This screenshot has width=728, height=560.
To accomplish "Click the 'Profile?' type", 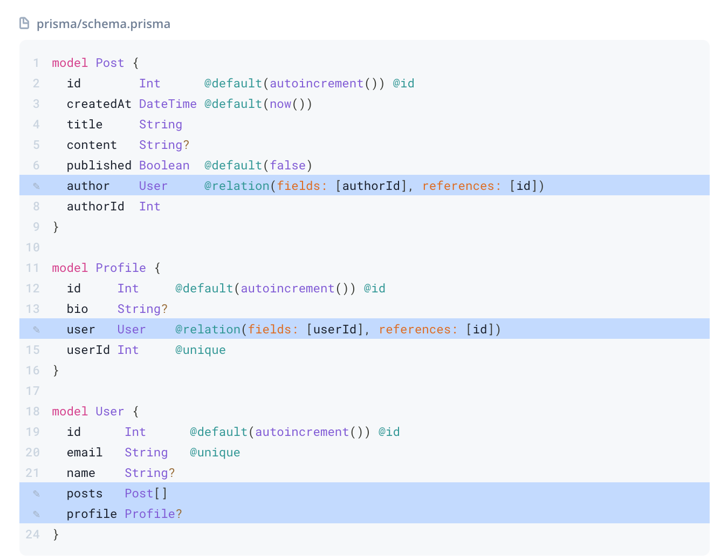I will [x=154, y=514].
